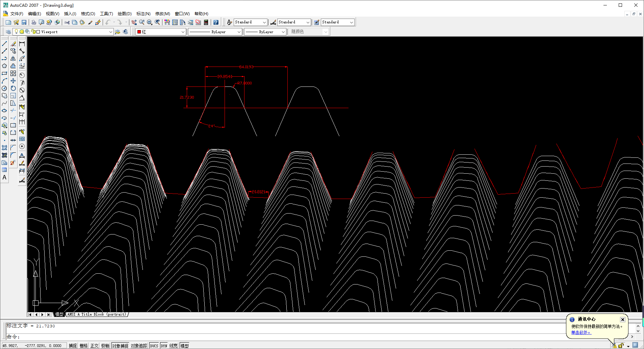Click the 单击此处 link in notification
644x349 pixels.
pyautogui.click(x=581, y=332)
